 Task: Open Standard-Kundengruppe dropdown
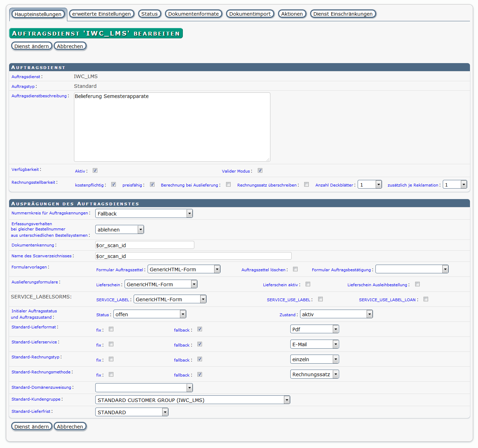193,400
